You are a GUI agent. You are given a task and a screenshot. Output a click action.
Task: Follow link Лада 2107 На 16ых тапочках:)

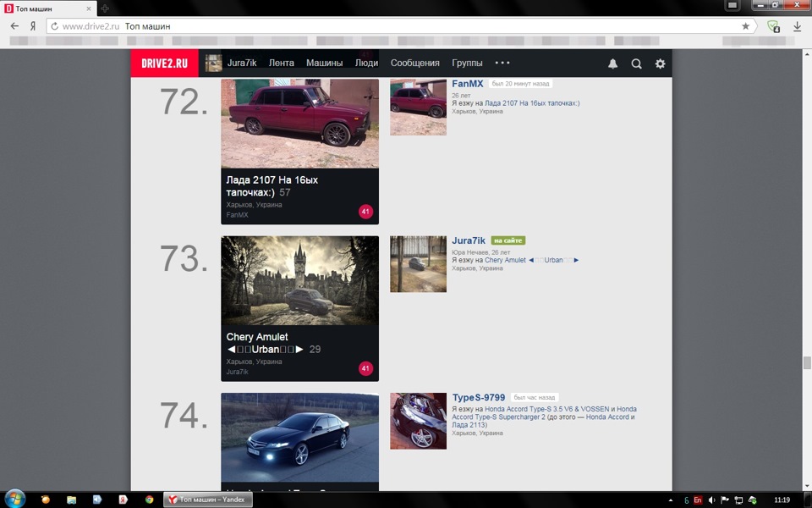[x=532, y=103]
